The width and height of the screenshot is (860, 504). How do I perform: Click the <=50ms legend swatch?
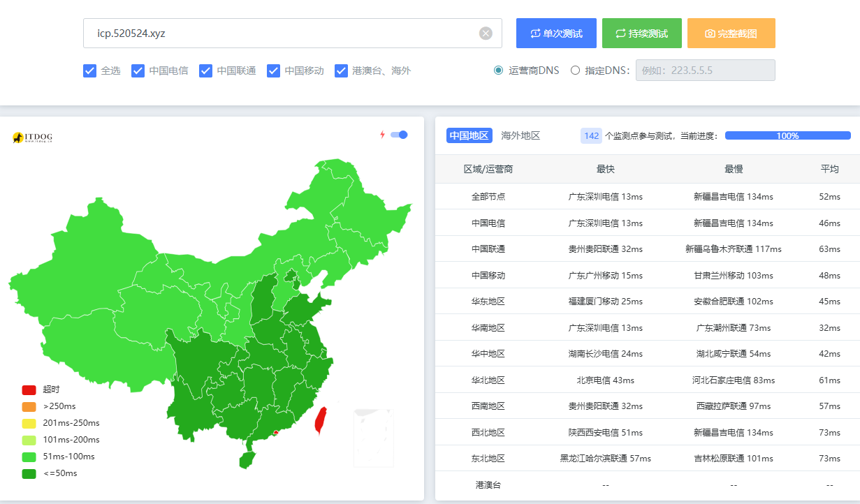[x=29, y=473]
